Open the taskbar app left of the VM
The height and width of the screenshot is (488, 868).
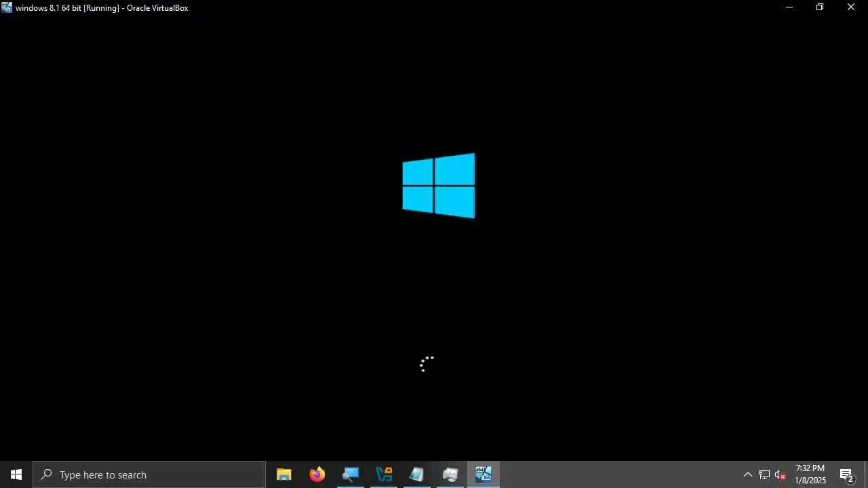450,474
